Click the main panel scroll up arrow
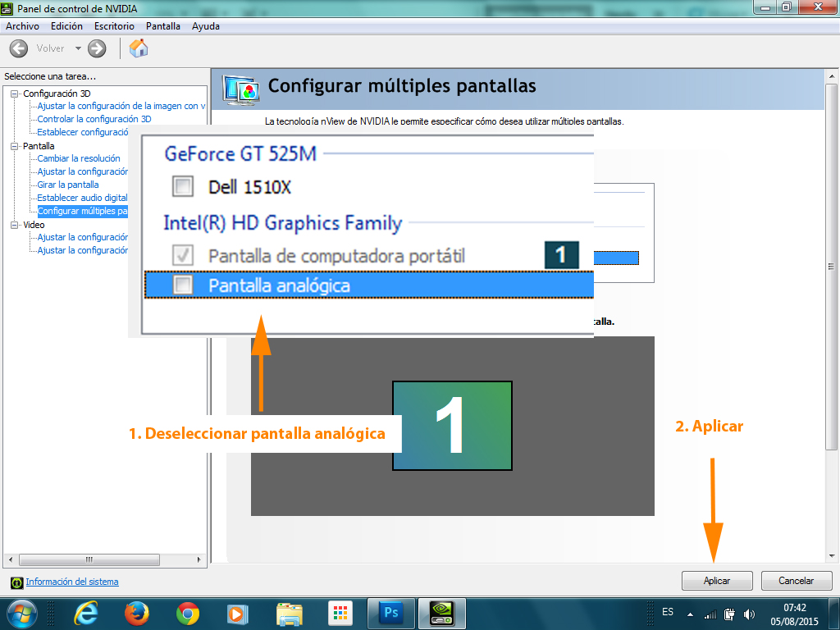The height and width of the screenshot is (630, 840). coord(831,76)
